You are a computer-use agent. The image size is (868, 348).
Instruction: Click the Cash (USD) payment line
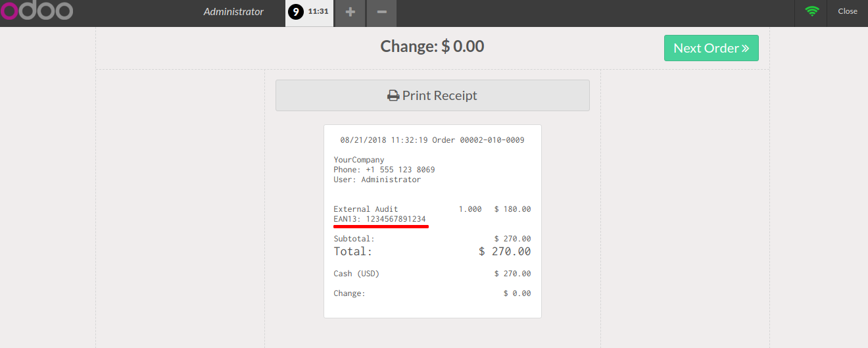pyautogui.click(x=432, y=274)
